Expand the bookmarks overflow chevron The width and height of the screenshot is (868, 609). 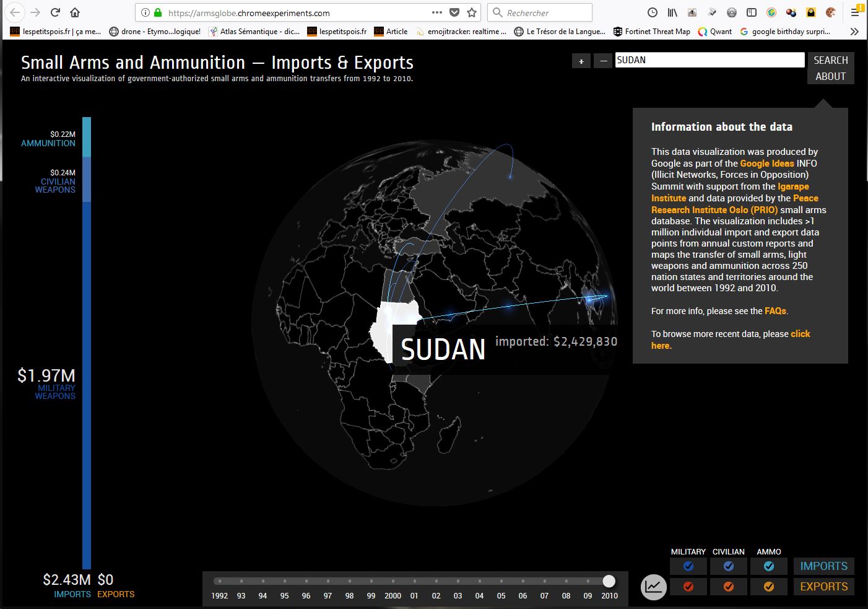click(x=854, y=32)
